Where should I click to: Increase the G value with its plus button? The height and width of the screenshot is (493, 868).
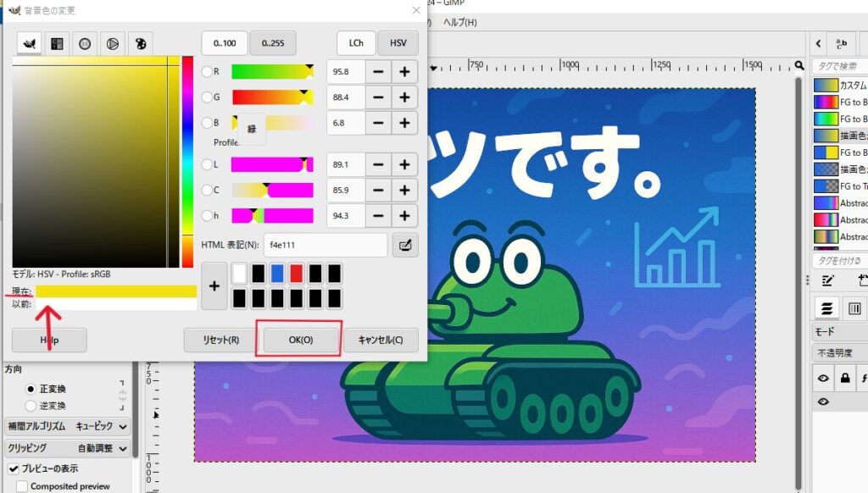(x=404, y=97)
